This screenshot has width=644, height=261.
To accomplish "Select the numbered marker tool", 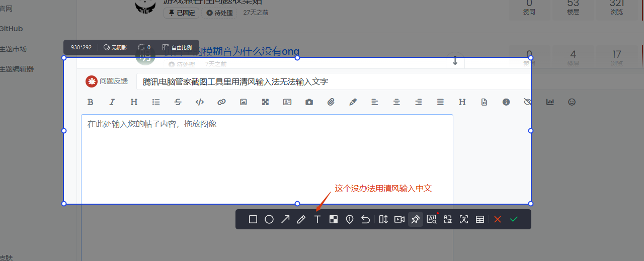I will click(350, 219).
